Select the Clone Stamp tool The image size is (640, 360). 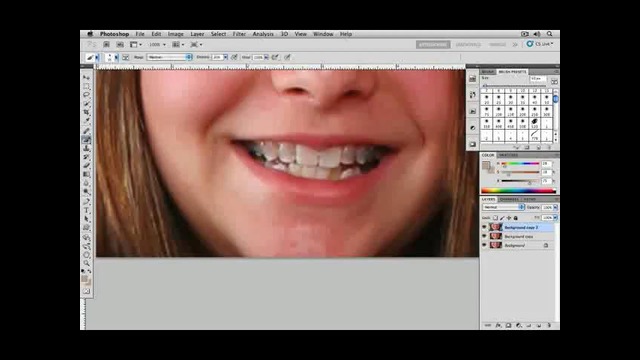[87, 148]
